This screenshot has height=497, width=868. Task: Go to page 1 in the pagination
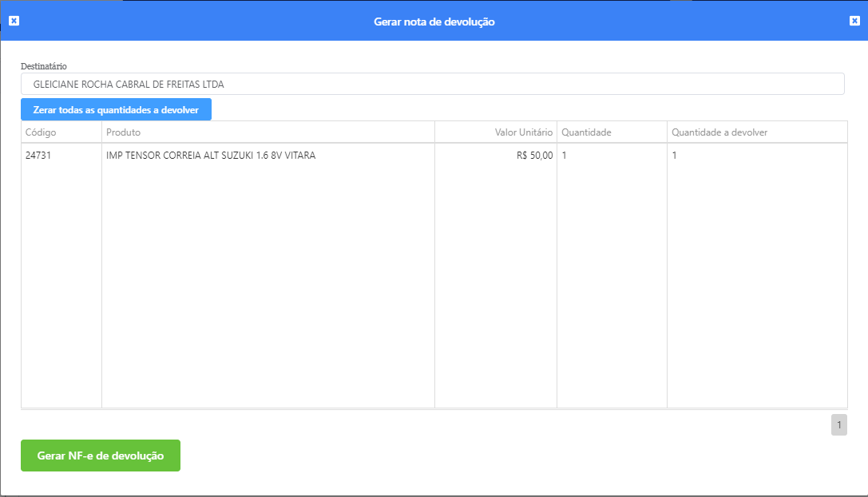pos(838,425)
